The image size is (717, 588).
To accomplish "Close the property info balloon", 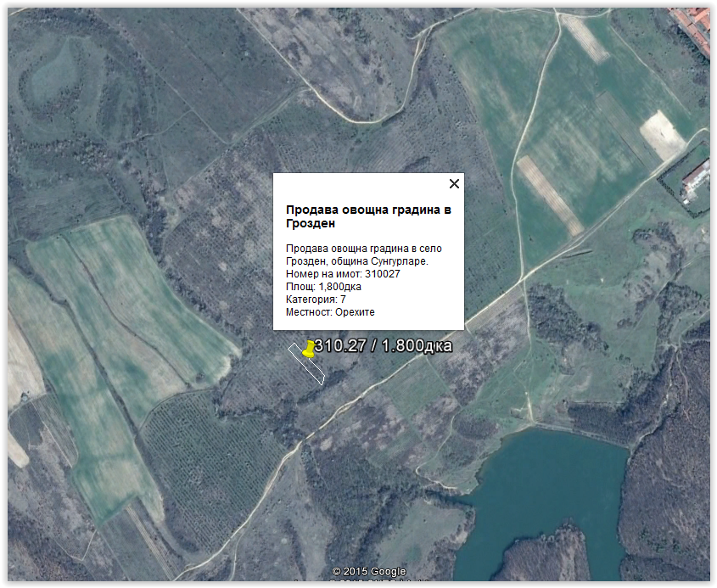I will pyautogui.click(x=454, y=183).
